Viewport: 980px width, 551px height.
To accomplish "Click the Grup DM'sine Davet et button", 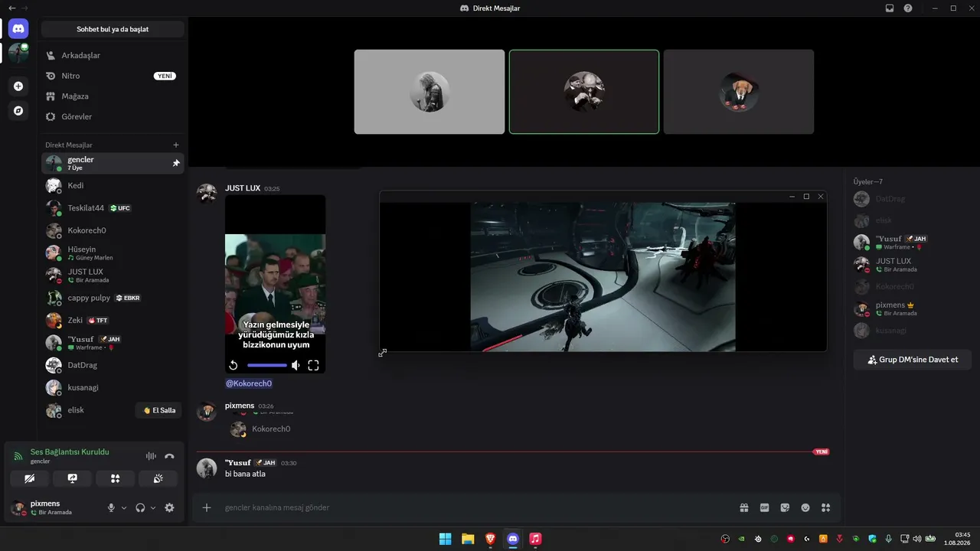I will pyautogui.click(x=913, y=360).
